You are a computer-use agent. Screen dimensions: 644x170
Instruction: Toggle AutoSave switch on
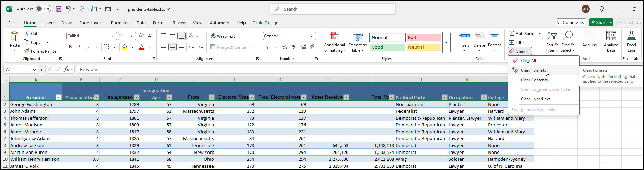(x=44, y=9)
